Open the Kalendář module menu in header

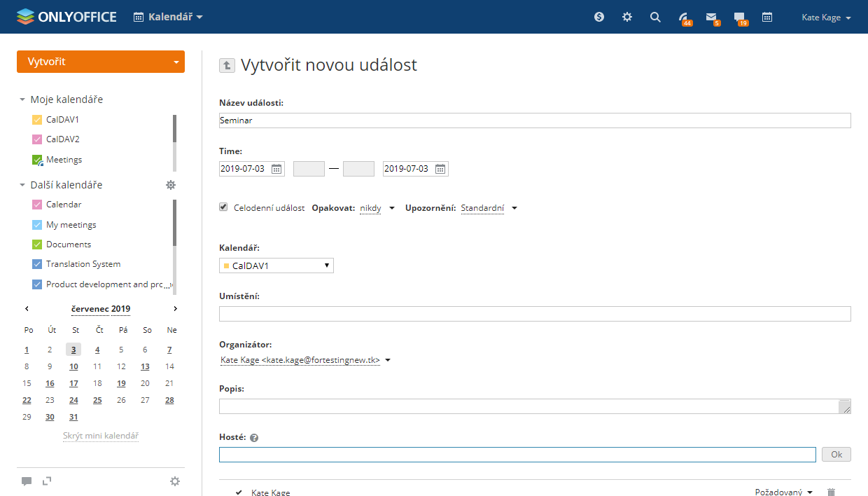tap(168, 17)
